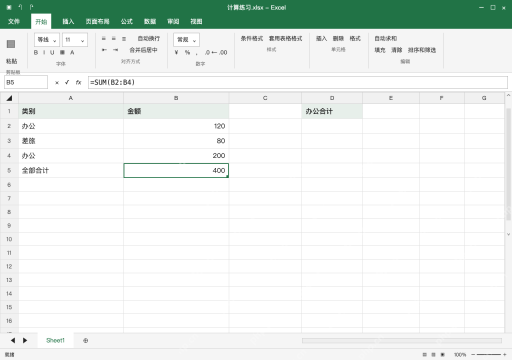
Task: Select column A header
Action: (x=71, y=98)
